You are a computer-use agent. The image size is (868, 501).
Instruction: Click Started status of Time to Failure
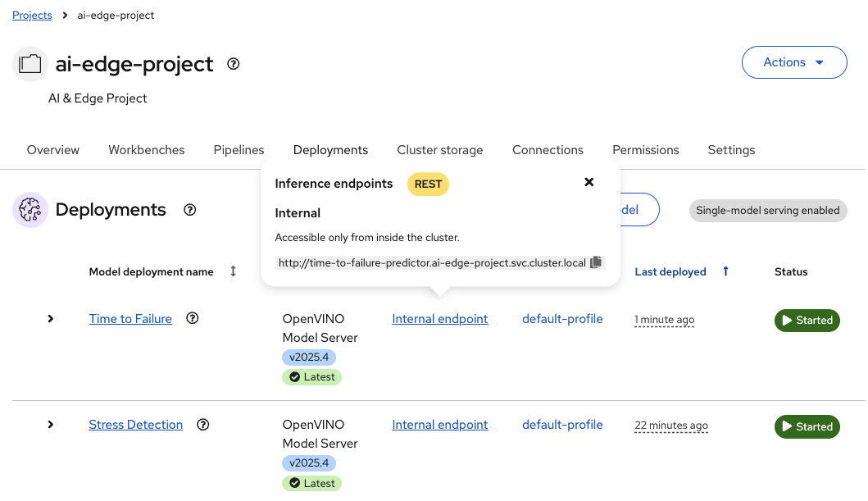coord(807,321)
